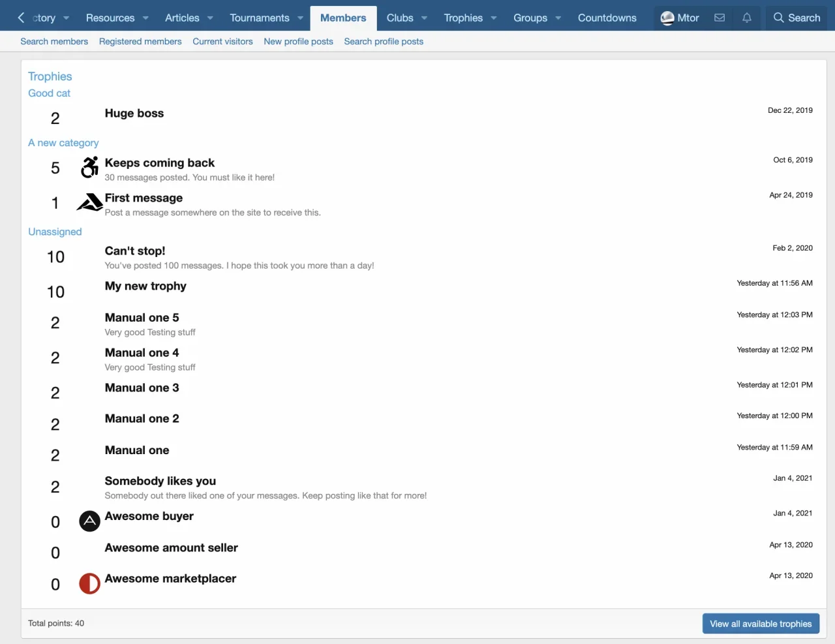The width and height of the screenshot is (835, 644).
Task: Click the Search magnifier in the navbar
Action: pos(778,18)
